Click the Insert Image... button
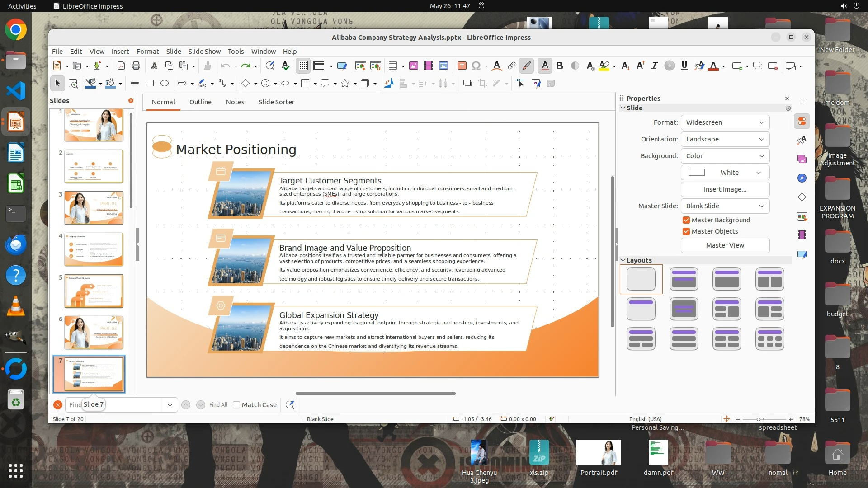 (x=725, y=189)
